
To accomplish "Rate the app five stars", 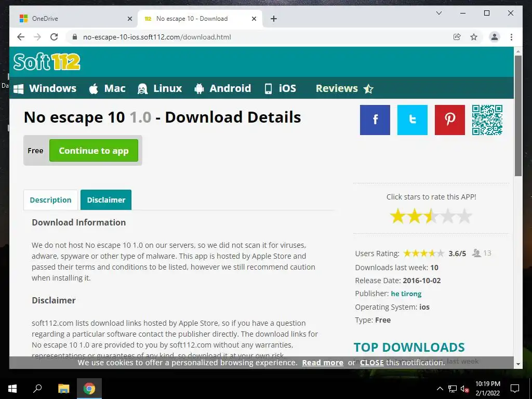I will (x=464, y=216).
